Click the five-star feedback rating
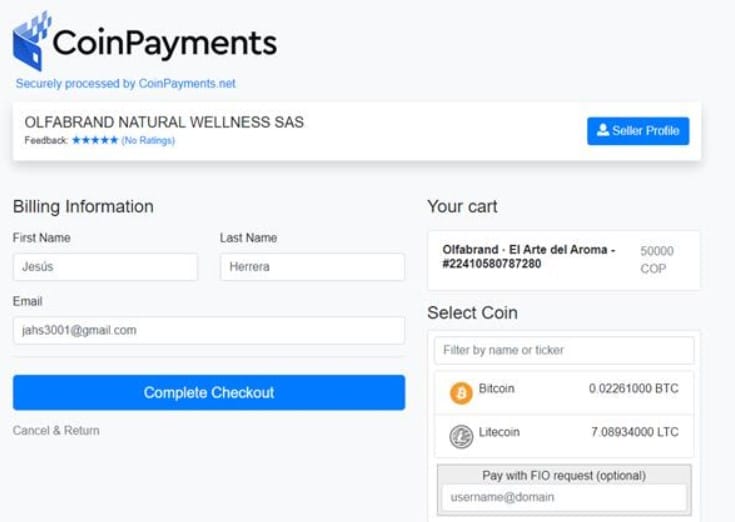The height and width of the screenshot is (522, 735). pyautogui.click(x=95, y=140)
